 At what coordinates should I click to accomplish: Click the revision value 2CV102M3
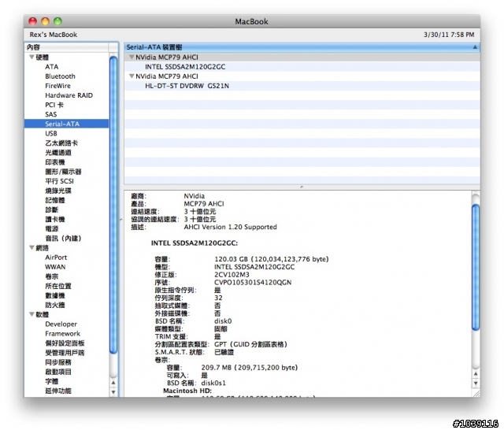232,275
